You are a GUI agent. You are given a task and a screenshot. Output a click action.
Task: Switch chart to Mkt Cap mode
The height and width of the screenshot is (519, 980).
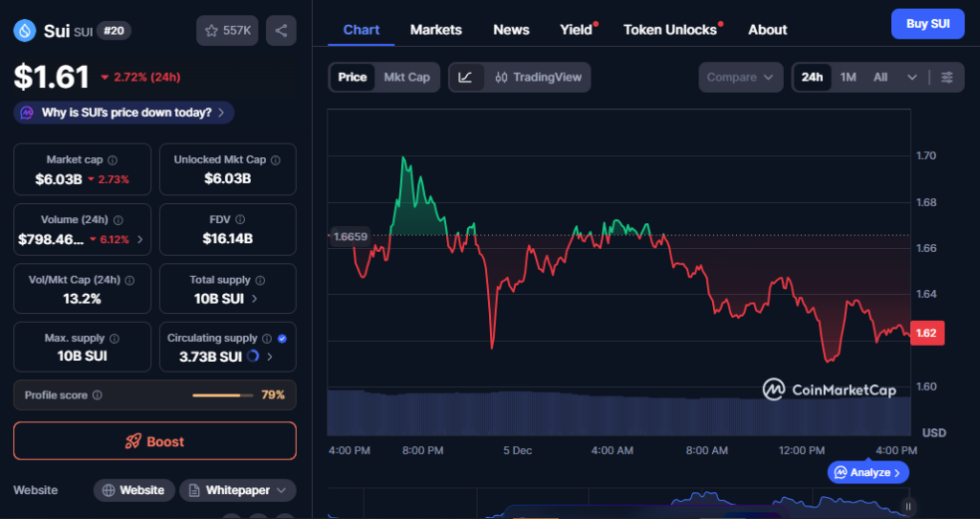407,78
